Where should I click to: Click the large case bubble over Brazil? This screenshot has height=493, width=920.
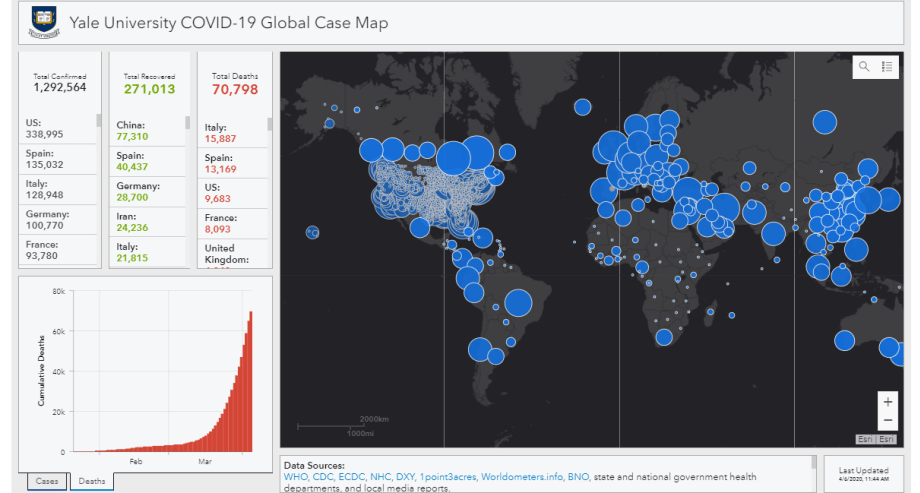tap(518, 302)
